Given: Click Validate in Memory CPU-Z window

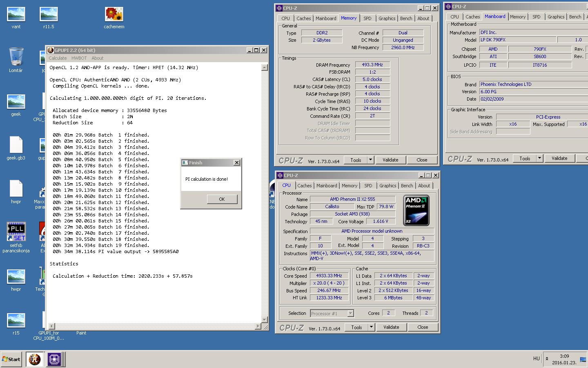Looking at the screenshot, I should click(390, 160).
